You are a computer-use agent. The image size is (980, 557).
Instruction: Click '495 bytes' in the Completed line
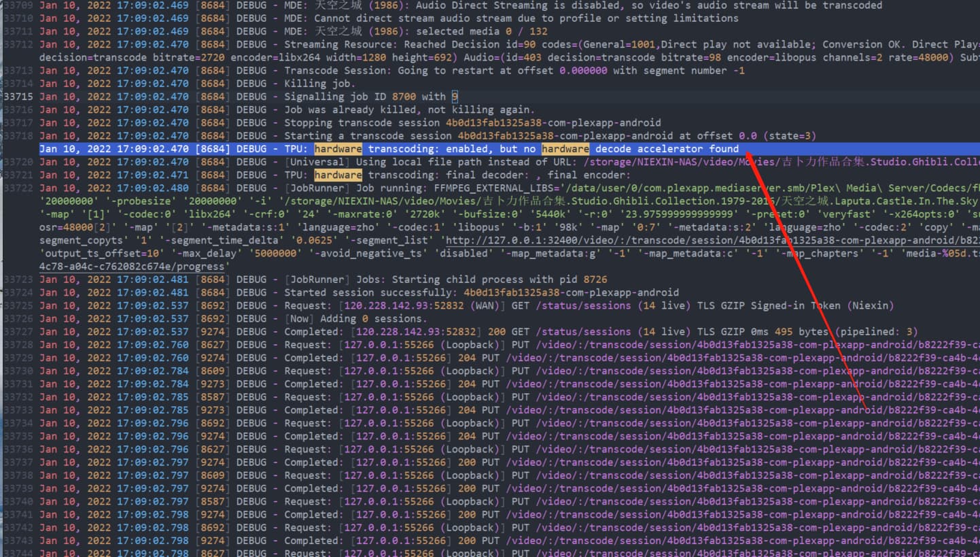coord(802,332)
